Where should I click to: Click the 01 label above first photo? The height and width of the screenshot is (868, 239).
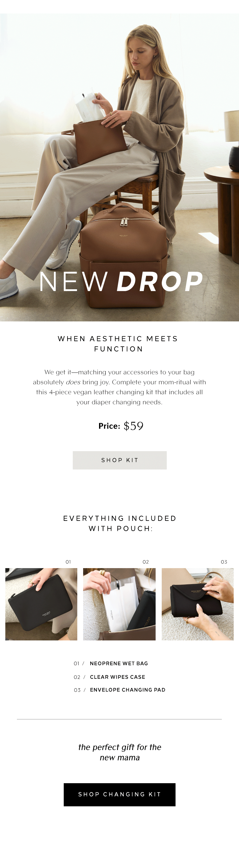[x=68, y=562]
